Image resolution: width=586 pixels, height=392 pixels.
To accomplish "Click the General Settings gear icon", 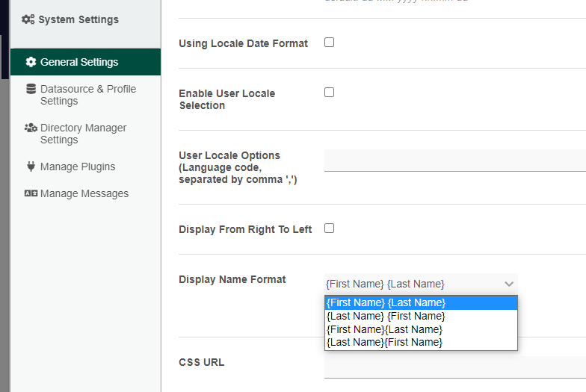I will 31,62.
